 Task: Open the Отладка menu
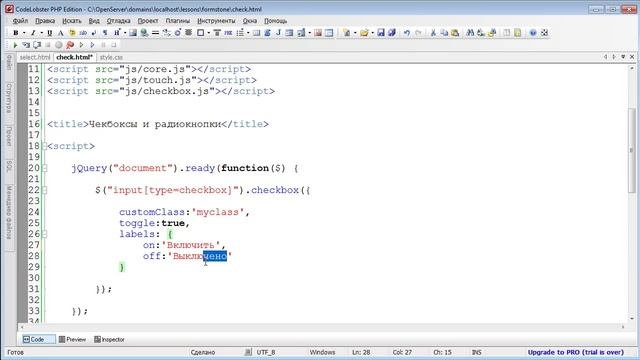(118, 21)
